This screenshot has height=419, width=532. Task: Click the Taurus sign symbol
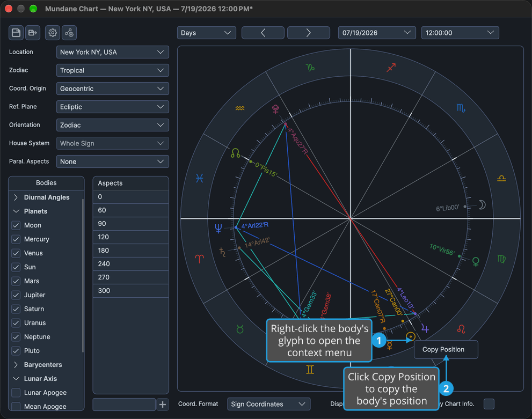240,329
